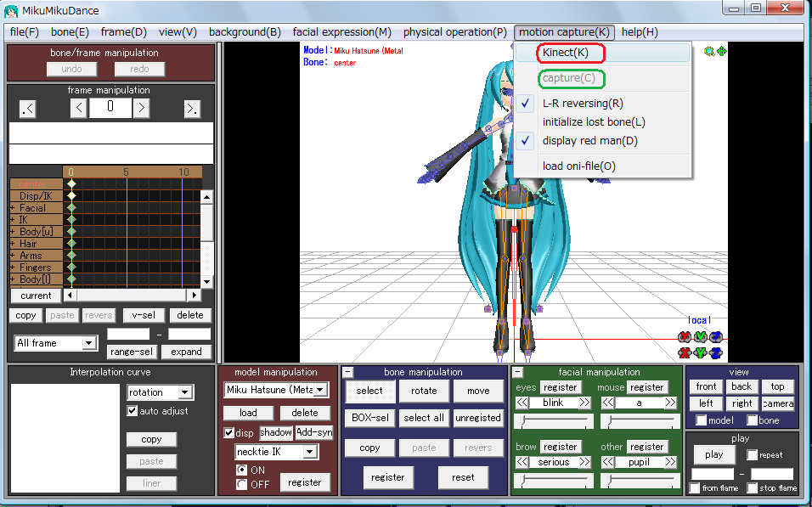Image resolution: width=812 pixels, height=507 pixels.
Task: Click the >> arrow beside the blink eye morph
Action: pos(584,403)
